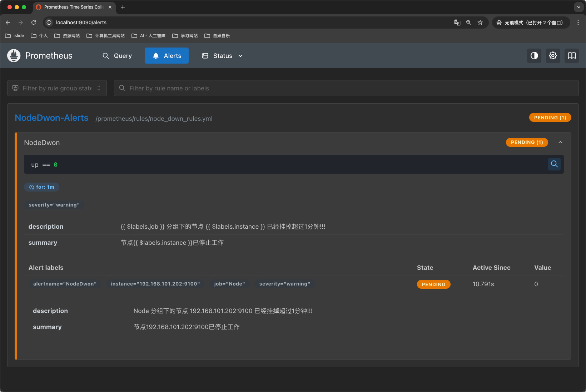Toggle dark mode with the contrast icon

[x=534, y=55]
